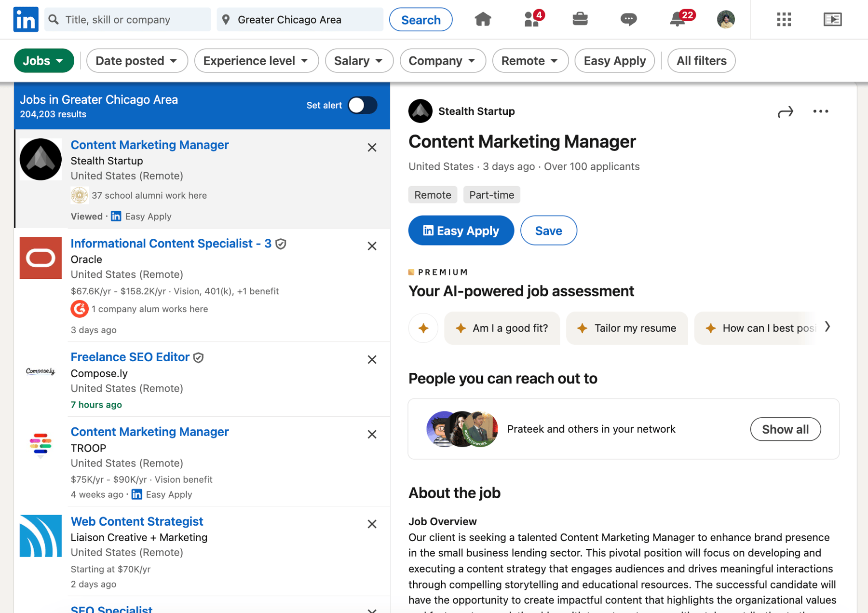
Task: Open the profile avatar menu
Action: 726,19
